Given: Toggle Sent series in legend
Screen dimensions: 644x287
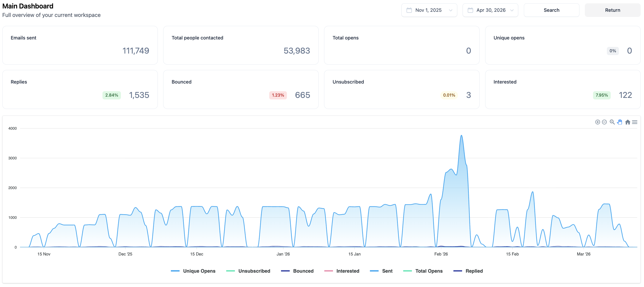Looking at the screenshot, I should (381, 271).
